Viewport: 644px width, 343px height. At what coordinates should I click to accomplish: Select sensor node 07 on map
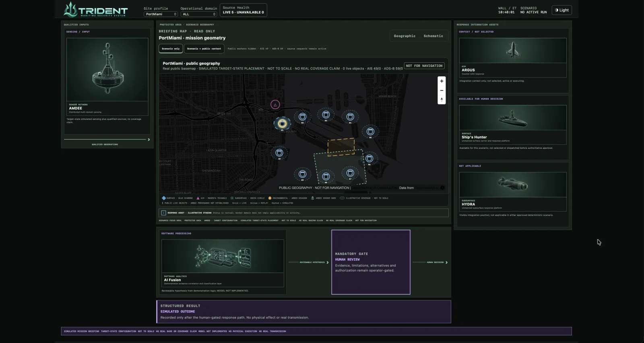(350, 173)
